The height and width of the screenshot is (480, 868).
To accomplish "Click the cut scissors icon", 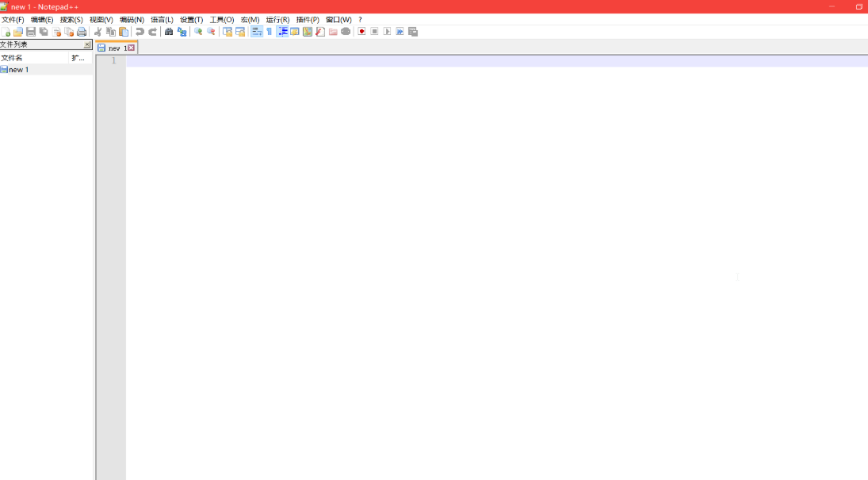I will 98,32.
